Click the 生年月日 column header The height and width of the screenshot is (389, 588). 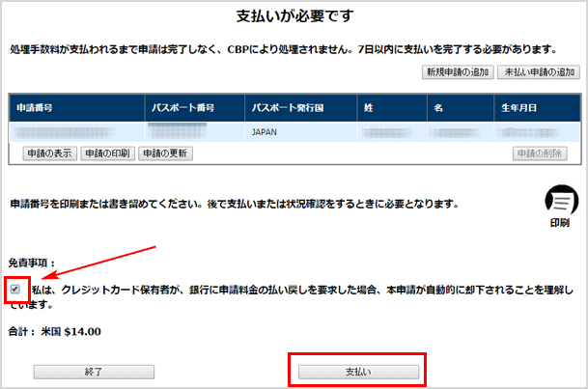[x=538, y=108]
